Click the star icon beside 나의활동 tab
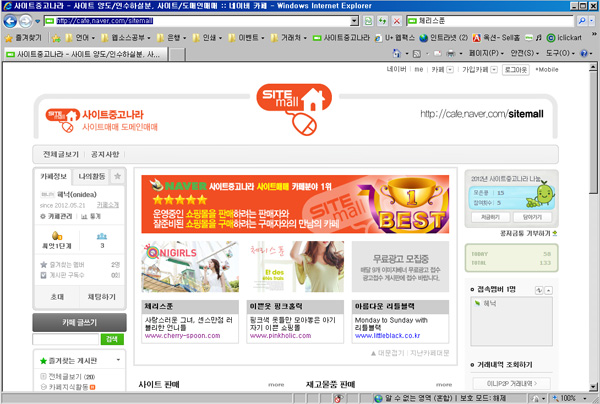The height and width of the screenshot is (404, 600). (x=117, y=176)
